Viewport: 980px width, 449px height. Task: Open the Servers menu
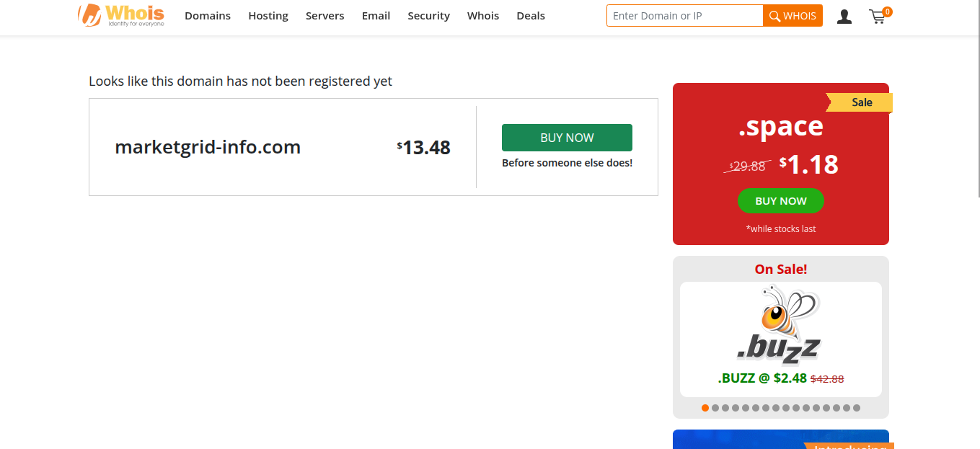coord(325,16)
